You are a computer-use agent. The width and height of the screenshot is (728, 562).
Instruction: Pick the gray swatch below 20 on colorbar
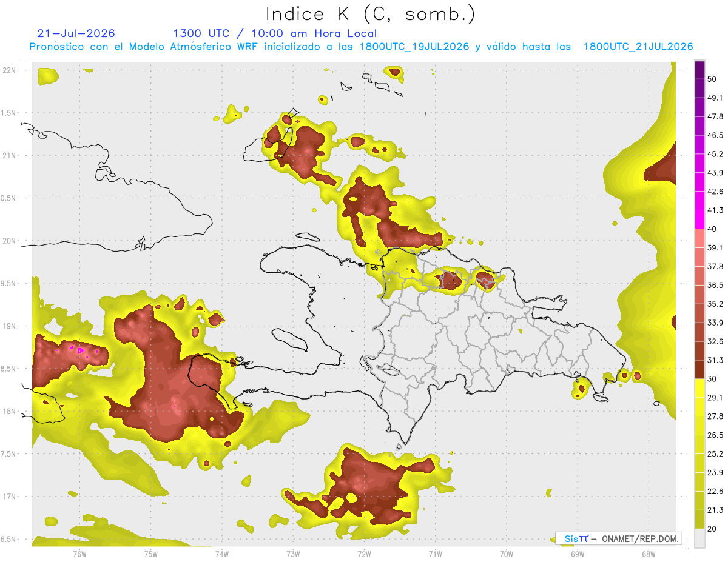pyautogui.click(x=699, y=538)
